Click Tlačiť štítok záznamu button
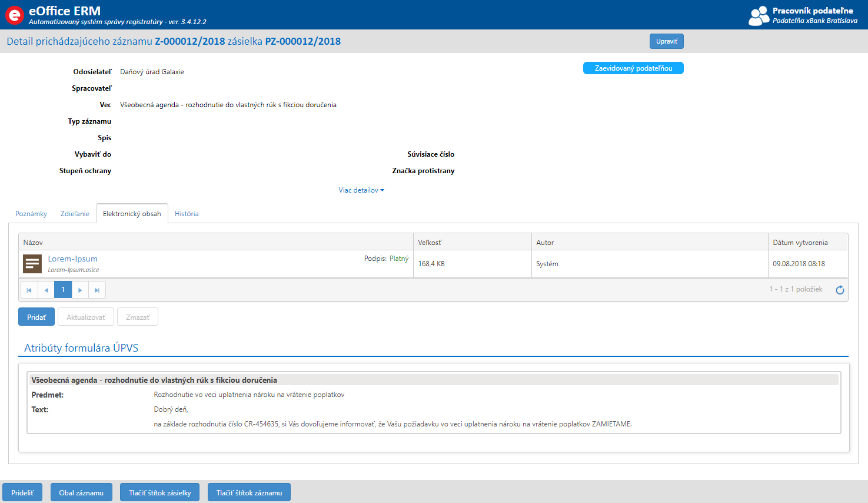The width and height of the screenshot is (868, 503). point(249,492)
